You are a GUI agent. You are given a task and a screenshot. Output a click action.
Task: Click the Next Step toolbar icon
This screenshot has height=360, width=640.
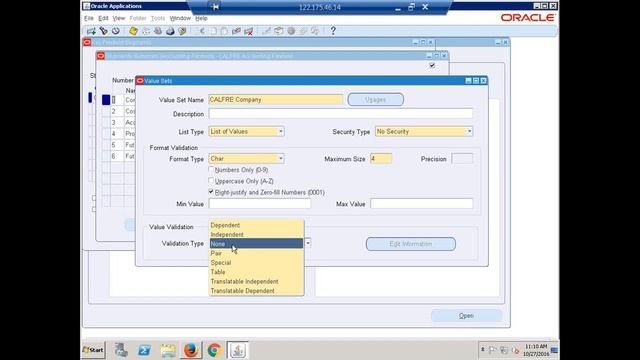[146, 31]
